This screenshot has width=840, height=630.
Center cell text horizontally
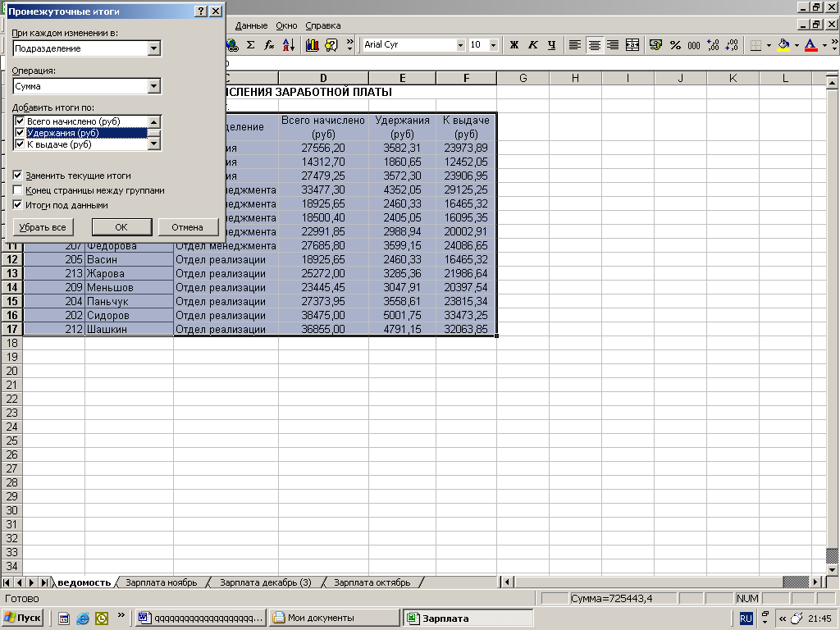594,45
